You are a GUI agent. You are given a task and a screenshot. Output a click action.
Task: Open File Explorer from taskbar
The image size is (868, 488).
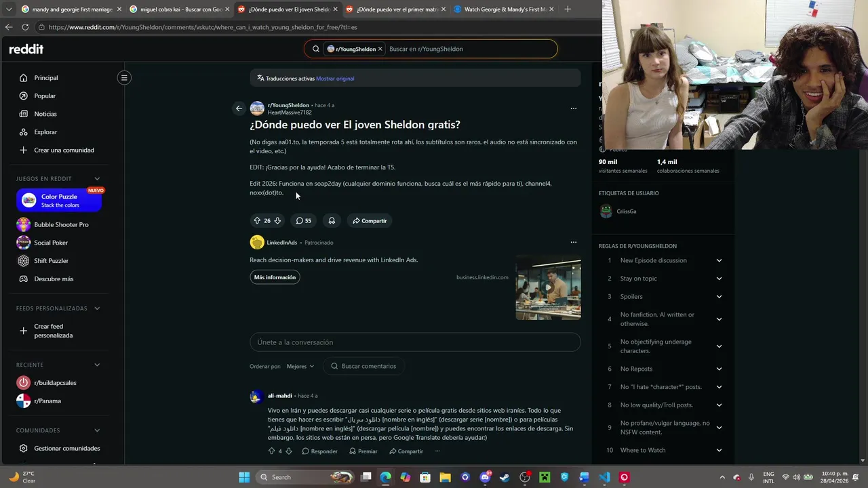445,477
